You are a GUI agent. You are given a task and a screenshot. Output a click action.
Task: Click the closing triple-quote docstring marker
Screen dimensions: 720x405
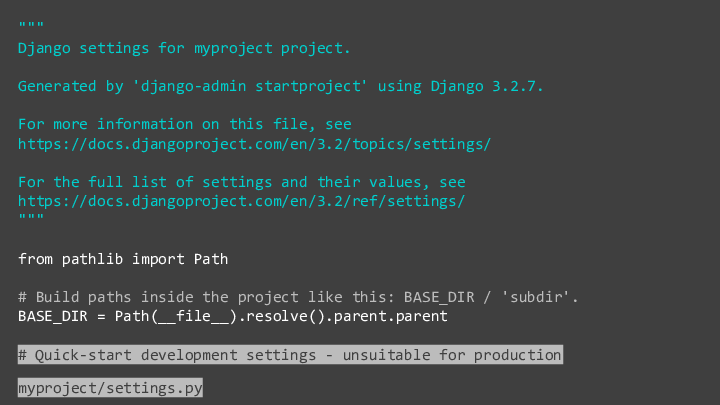[31, 216]
